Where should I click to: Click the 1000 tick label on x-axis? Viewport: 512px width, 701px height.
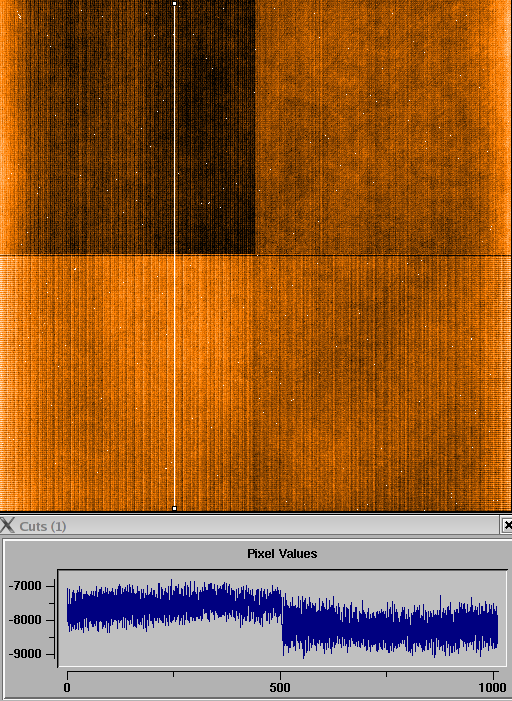tap(492, 687)
